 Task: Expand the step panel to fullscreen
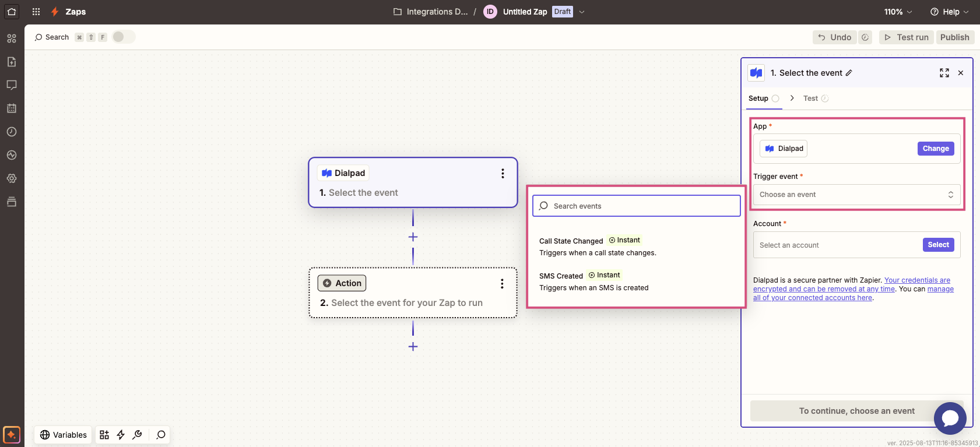pyautogui.click(x=944, y=73)
